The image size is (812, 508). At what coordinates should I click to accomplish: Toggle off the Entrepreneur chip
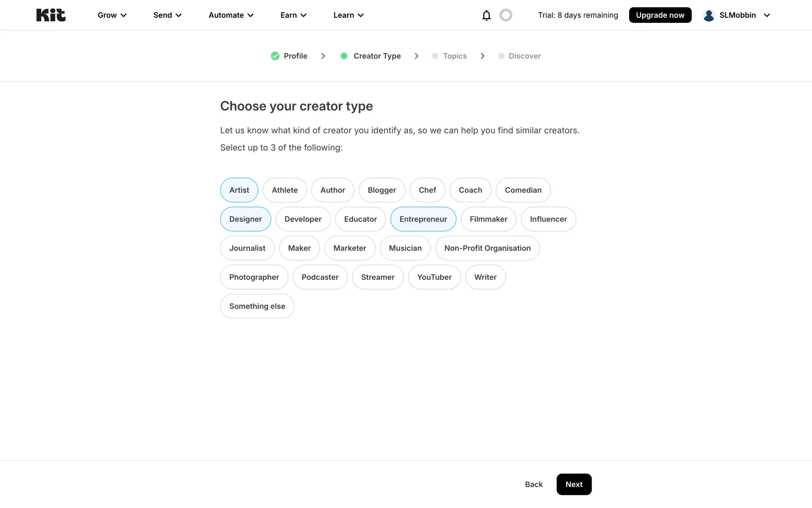[423, 219]
